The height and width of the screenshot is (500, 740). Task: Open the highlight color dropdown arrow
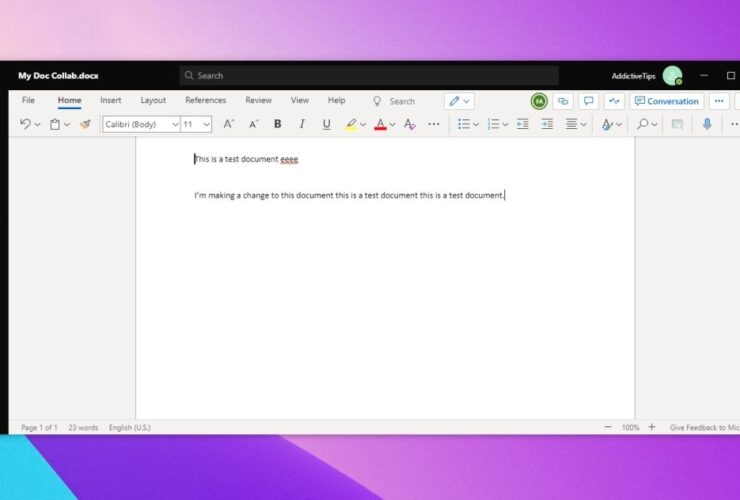[363, 125]
